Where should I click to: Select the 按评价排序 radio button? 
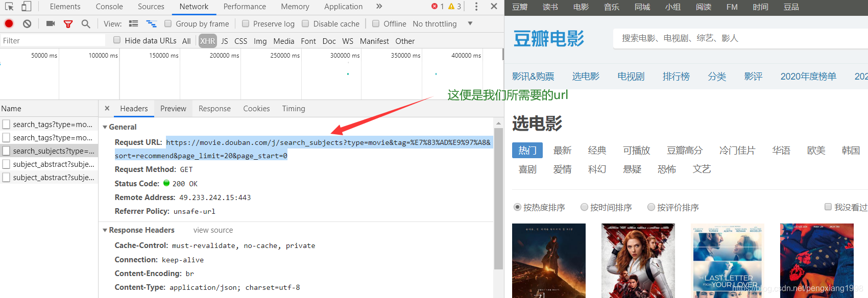pyautogui.click(x=651, y=207)
